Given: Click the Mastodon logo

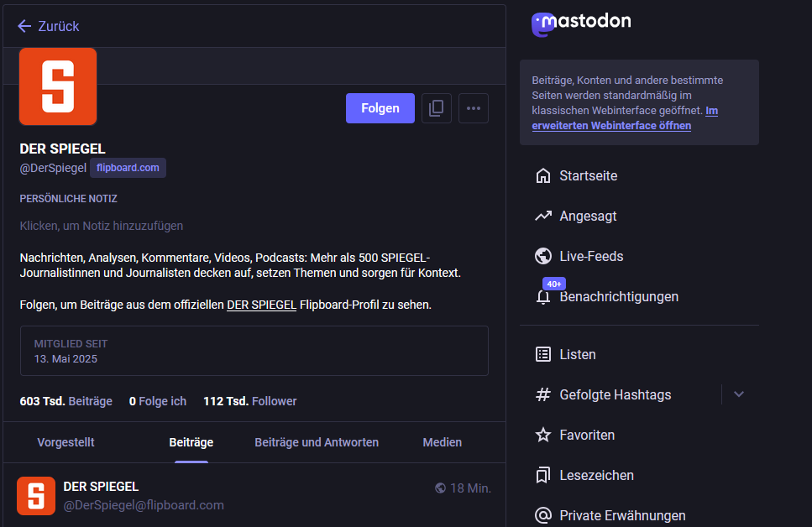Looking at the screenshot, I should click(581, 23).
